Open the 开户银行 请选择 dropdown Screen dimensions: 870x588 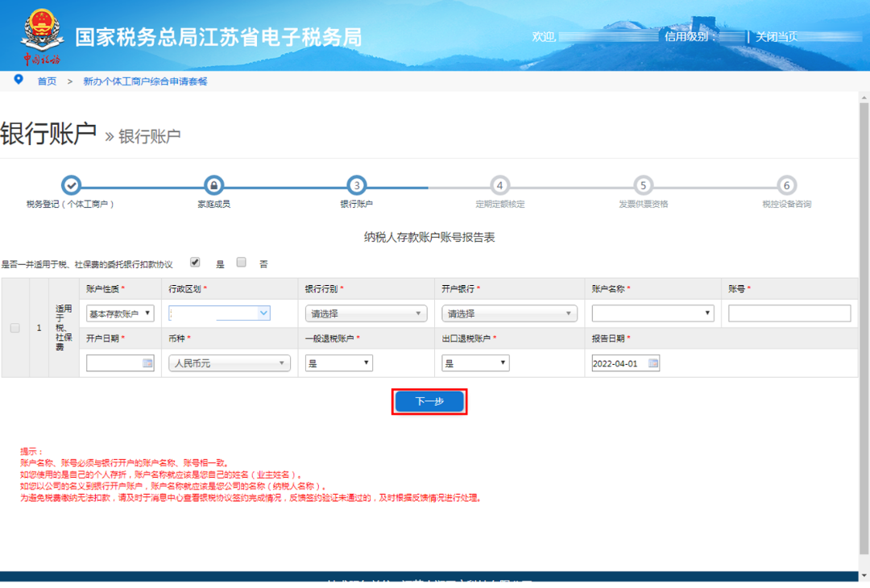(x=509, y=313)
